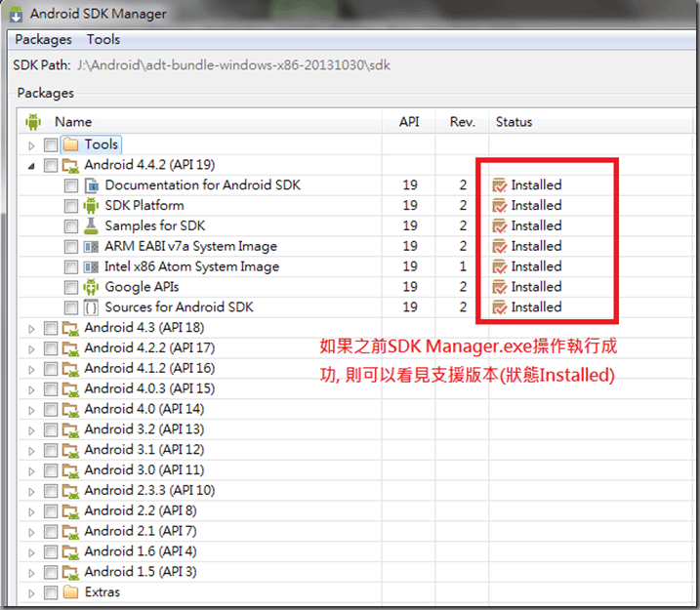Select the Android 3.1 (API 12) row text
The image size is (700, 610).
[144, 450]
